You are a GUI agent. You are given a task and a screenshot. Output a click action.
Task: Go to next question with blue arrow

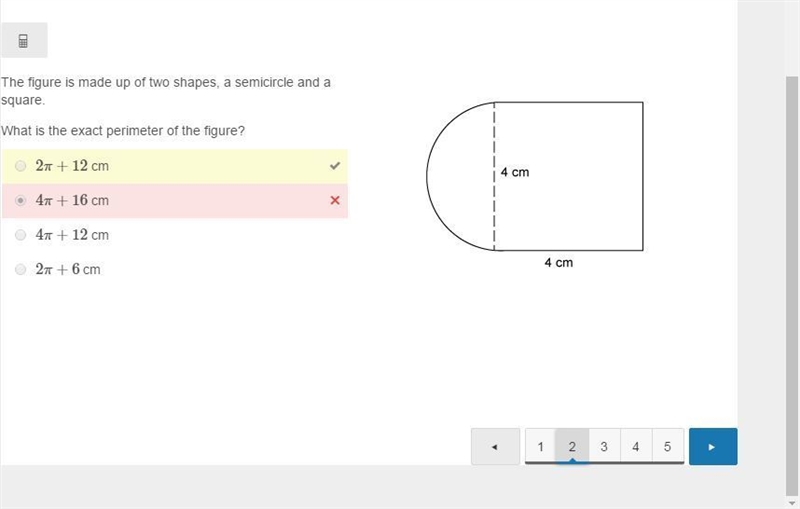click(713, 447)
